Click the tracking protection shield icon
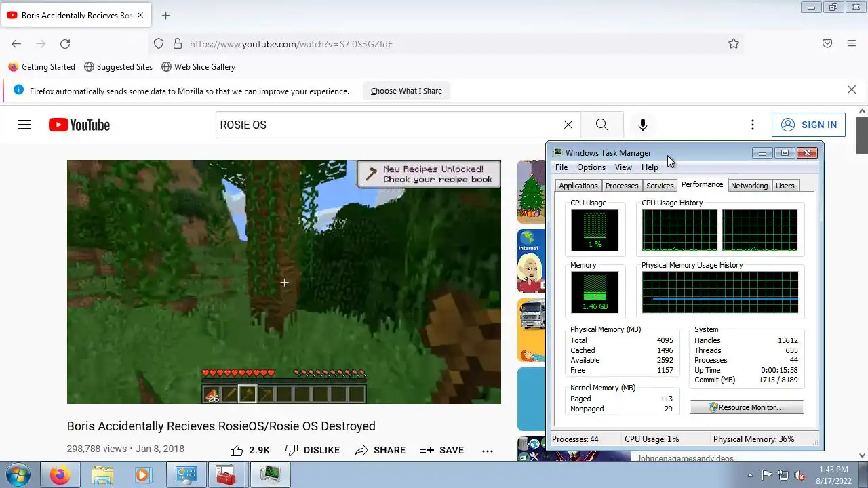Viewport: 868px width, 488px height. pyautogui.click(x=159, y=44)
